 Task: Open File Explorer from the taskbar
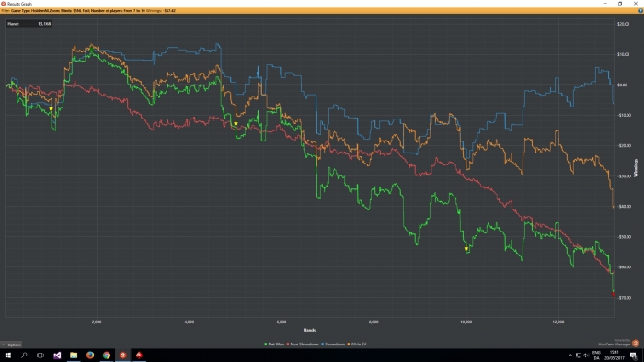(x=74, y=356)
